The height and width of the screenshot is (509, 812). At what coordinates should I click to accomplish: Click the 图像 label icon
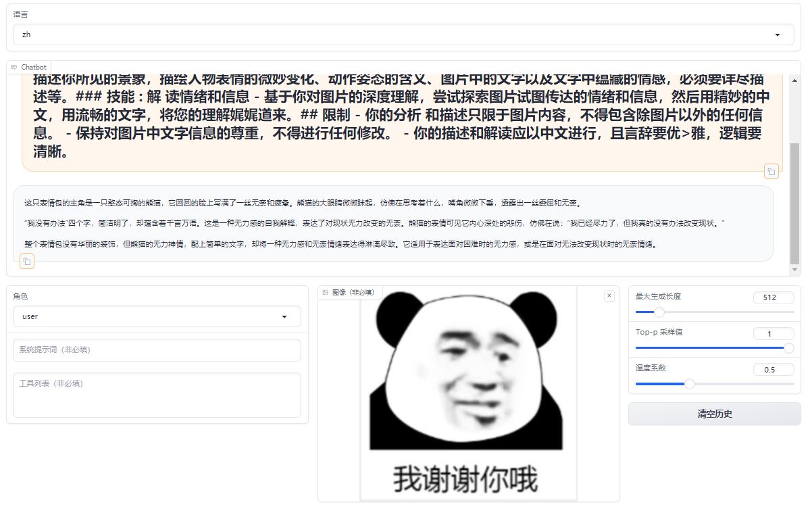tap(326, 293)
